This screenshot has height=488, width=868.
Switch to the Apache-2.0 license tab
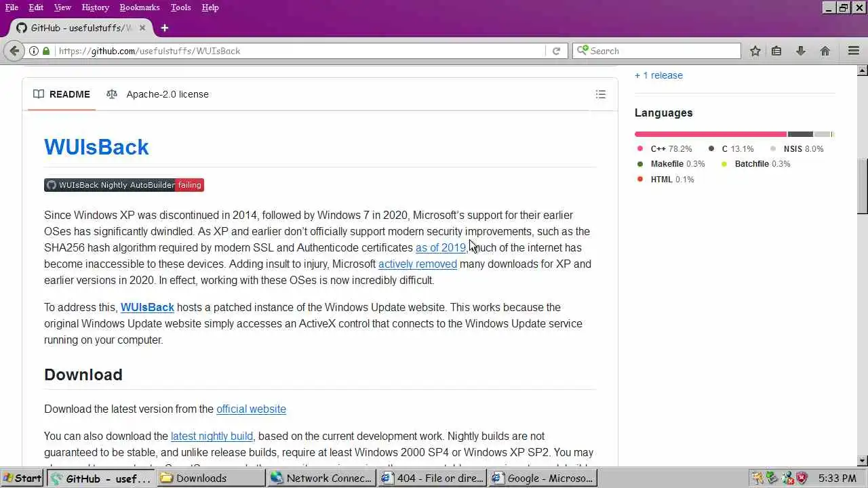[x=158, y=94]
